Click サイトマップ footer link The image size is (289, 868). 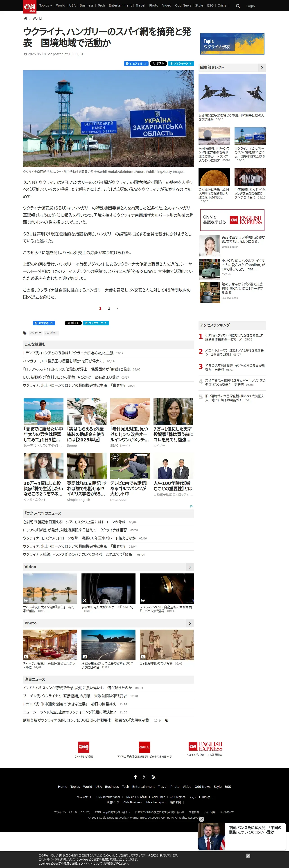pyautogui.click(x=227, y=812)
